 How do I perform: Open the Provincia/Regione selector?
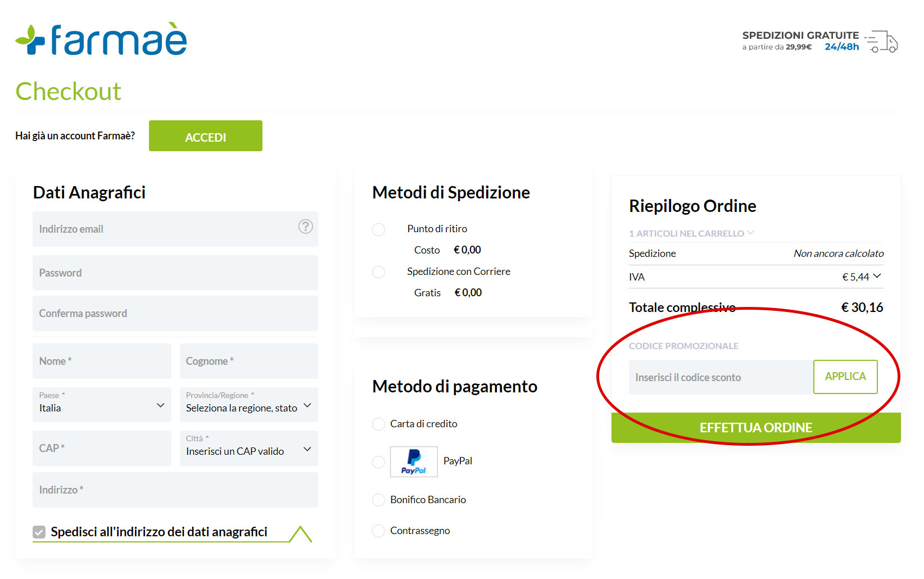(x=307, y=405)
